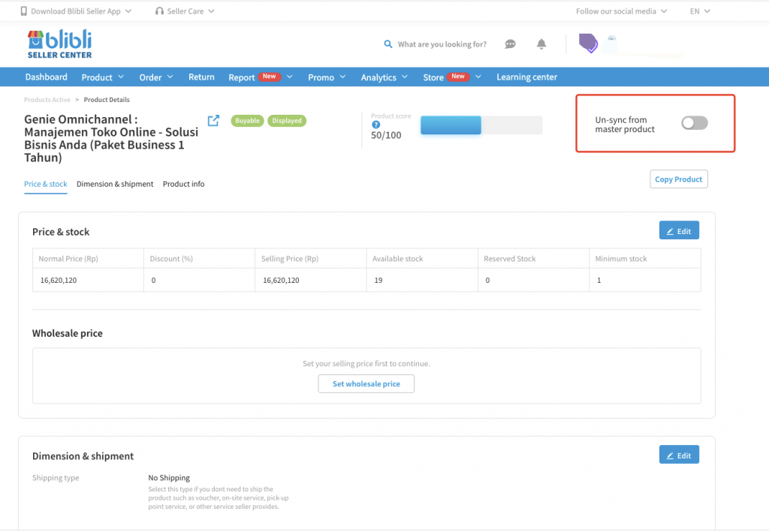Image resolution: width=769 pixels, height=532 pixels.
Task: Click the headset Seller Care icon
Action: point(159,11)
